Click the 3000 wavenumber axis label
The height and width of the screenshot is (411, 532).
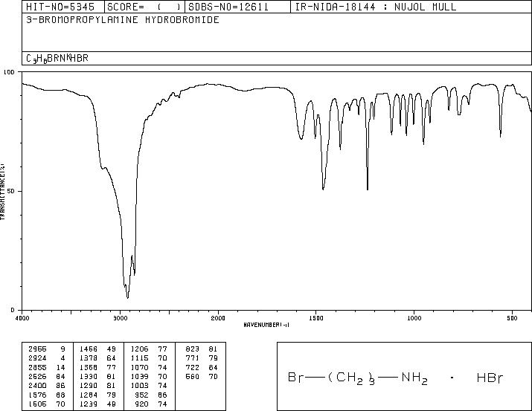click(120, 318)
